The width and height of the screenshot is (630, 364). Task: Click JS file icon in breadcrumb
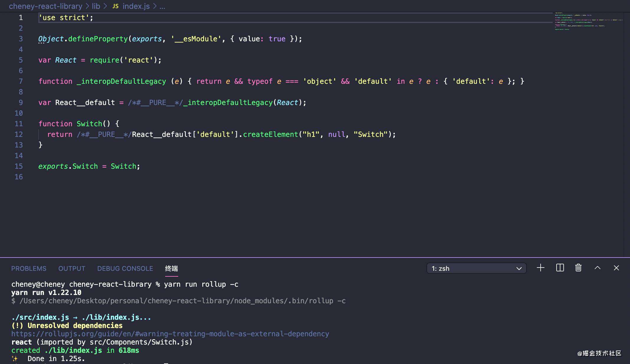[x=115, y=6]
